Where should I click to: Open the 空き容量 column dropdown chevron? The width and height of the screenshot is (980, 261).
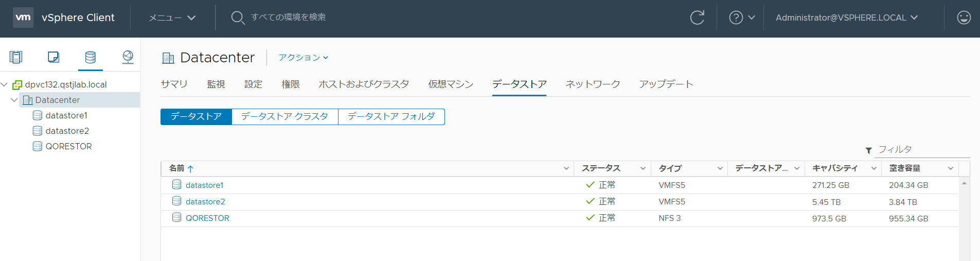point(951,168)
